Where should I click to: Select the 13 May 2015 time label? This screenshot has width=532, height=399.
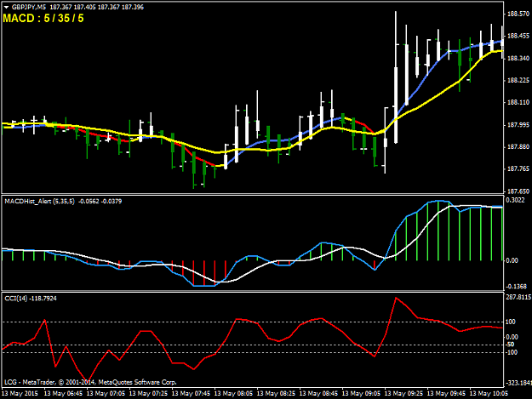pos(20,394)
